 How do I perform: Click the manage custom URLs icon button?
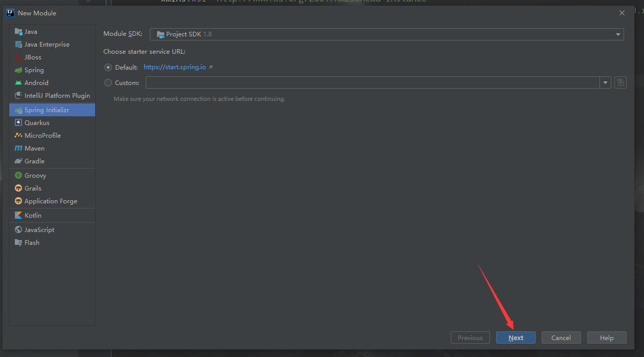tap(620, 82)
